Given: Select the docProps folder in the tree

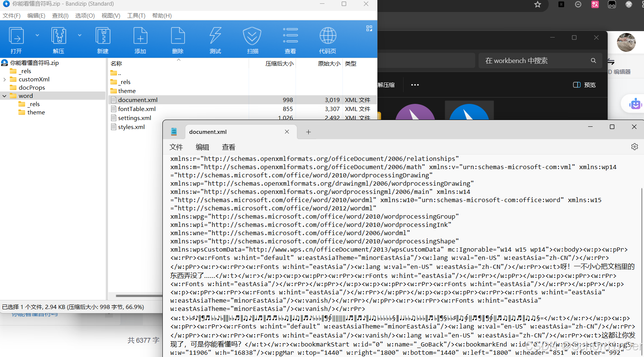Looking at the screenshot, I should [32, 87].
